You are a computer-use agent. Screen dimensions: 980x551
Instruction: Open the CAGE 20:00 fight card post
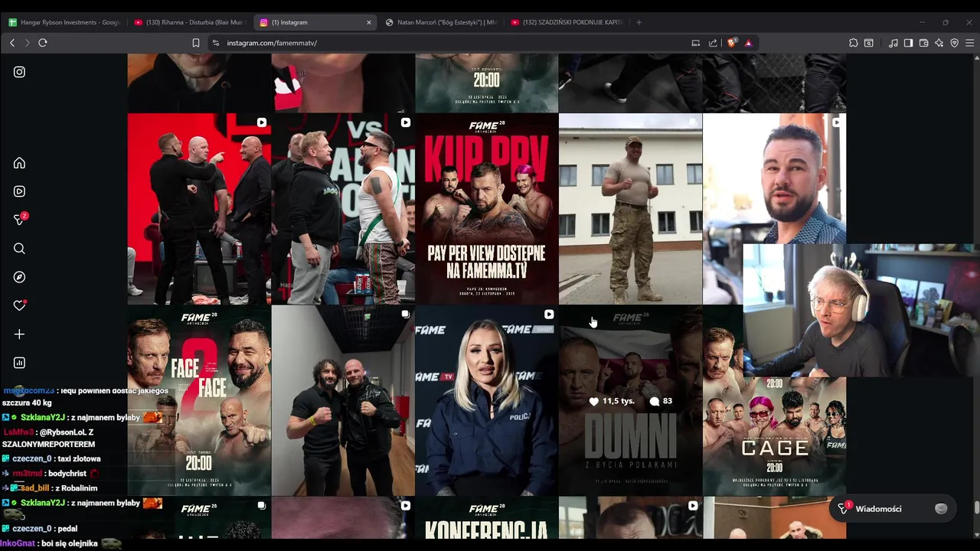point(775,438)
